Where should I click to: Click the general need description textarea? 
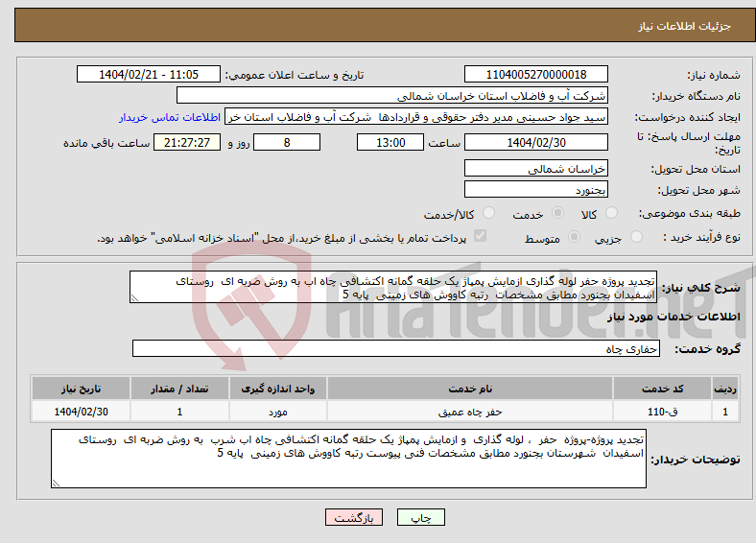[x=393, y=287]
